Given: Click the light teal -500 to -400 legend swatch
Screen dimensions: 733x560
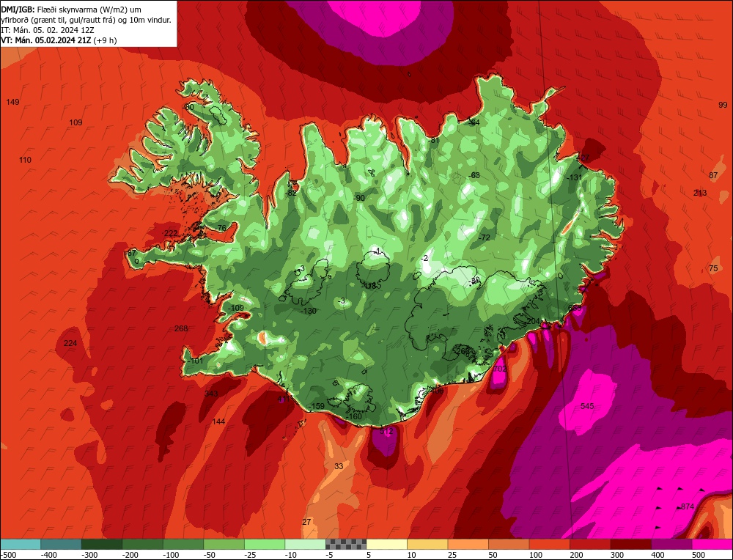Looking at the screenshot, I should point(21,544).
